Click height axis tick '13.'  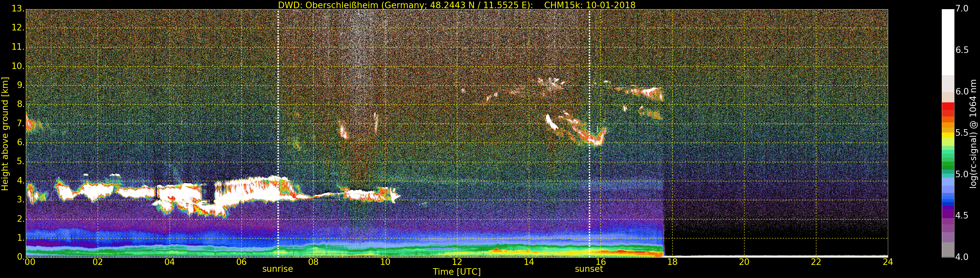point(18,9)
